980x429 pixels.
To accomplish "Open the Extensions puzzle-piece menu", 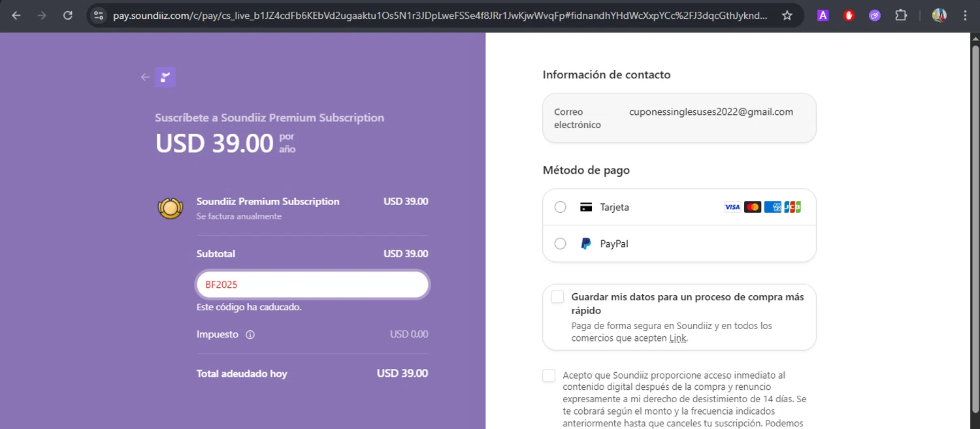I will [900, 15].
